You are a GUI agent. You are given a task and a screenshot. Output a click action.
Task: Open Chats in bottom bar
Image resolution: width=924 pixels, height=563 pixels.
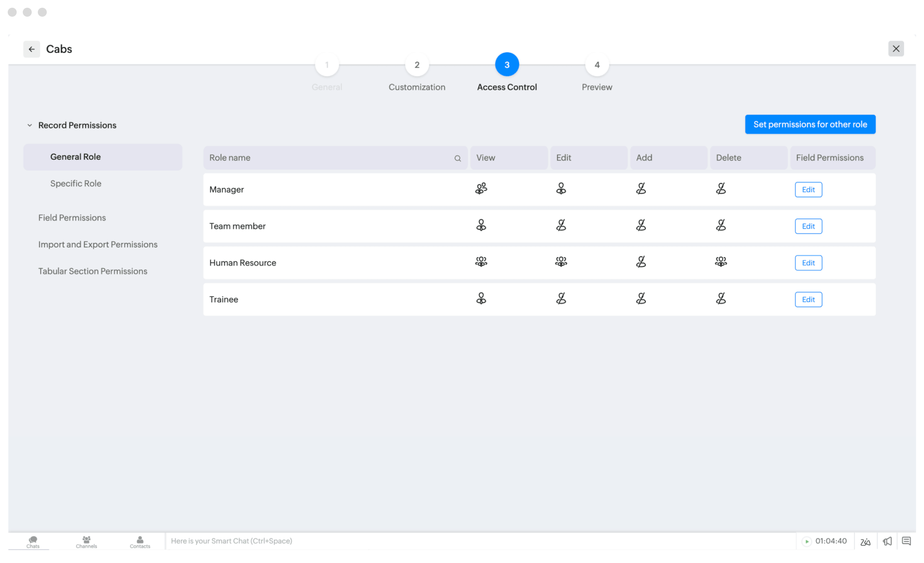coord(33,541)
